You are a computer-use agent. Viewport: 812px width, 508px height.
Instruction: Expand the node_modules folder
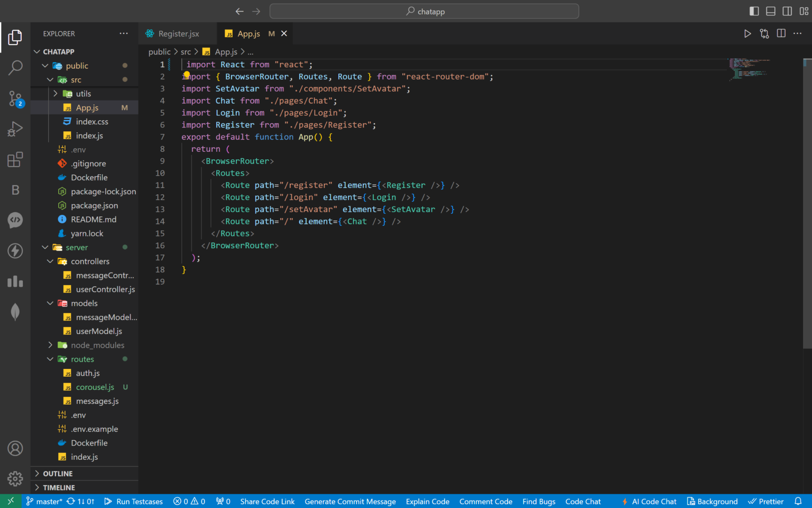click(97, 345)
